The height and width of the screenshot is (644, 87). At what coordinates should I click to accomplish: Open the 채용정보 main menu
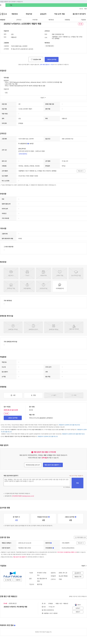15,14
